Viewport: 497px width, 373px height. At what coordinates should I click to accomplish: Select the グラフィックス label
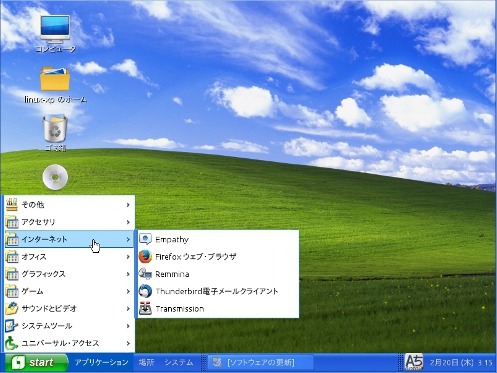44,274
